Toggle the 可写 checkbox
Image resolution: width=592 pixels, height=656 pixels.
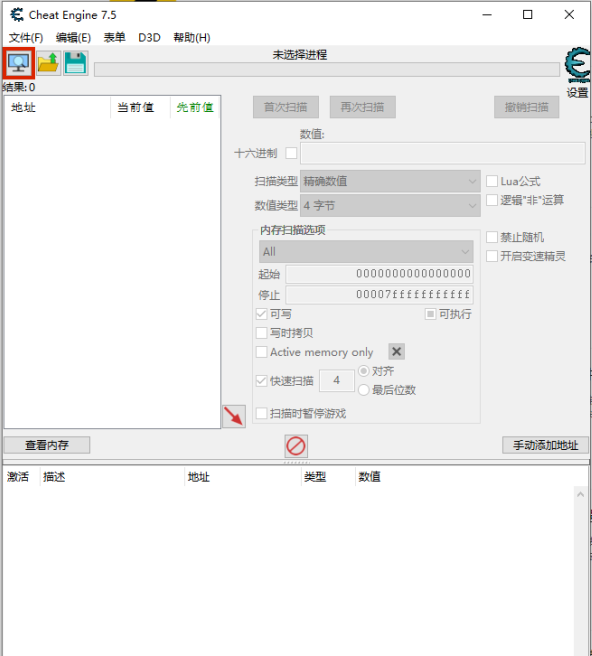[x=261, y=314]
